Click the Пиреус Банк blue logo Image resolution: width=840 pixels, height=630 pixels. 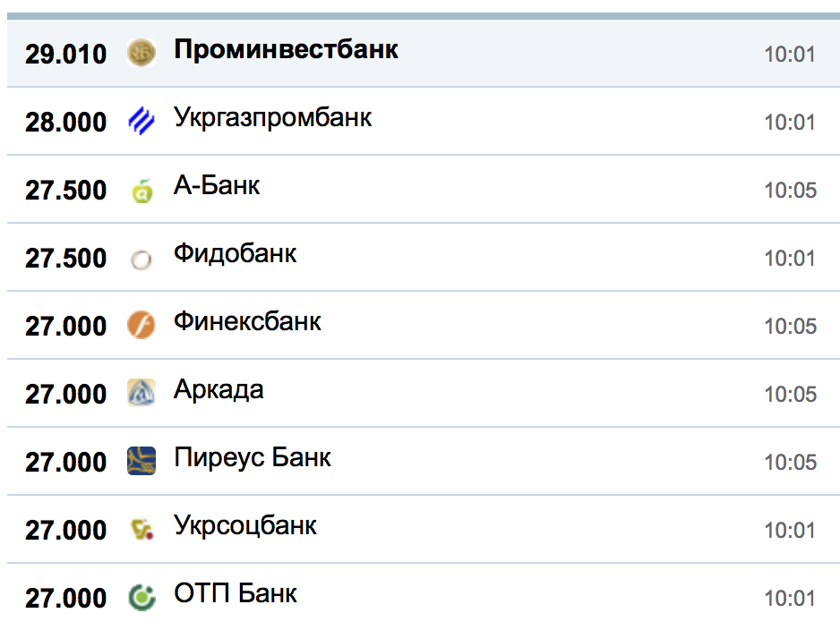[x=141, y=461]
